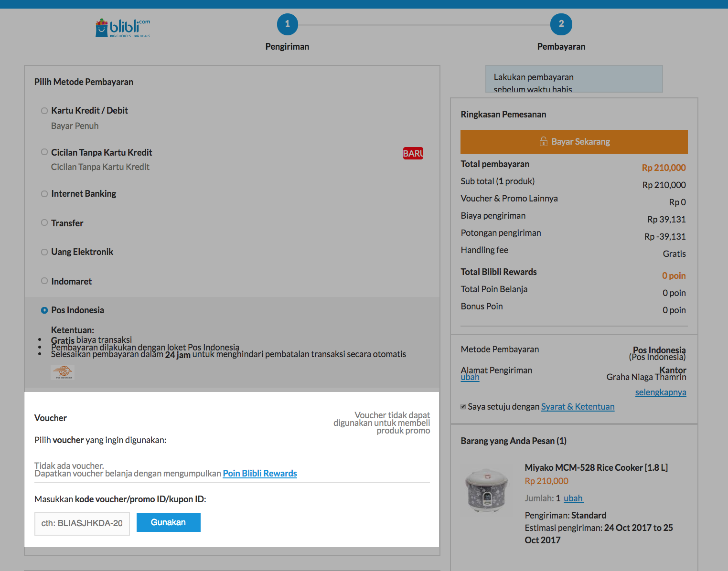Click the Total Blibli Rewards 0 poin value
Screen dimensions: 728x571
674,275
